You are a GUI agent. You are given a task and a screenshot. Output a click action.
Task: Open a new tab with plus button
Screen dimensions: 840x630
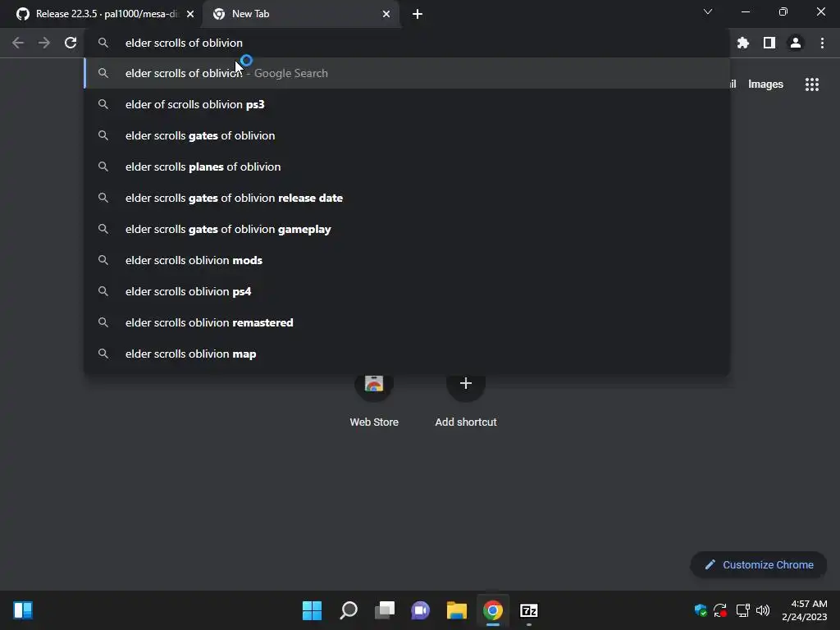(418, 14)
